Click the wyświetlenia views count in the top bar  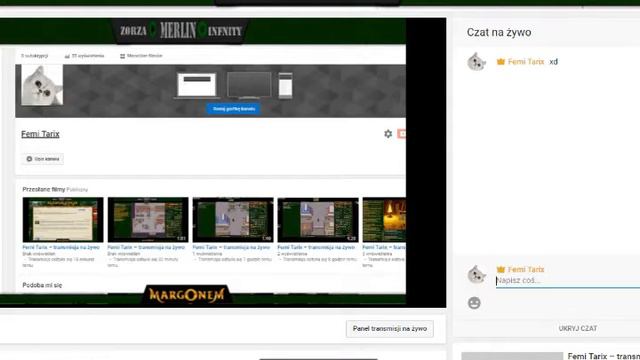click(88, 56)
